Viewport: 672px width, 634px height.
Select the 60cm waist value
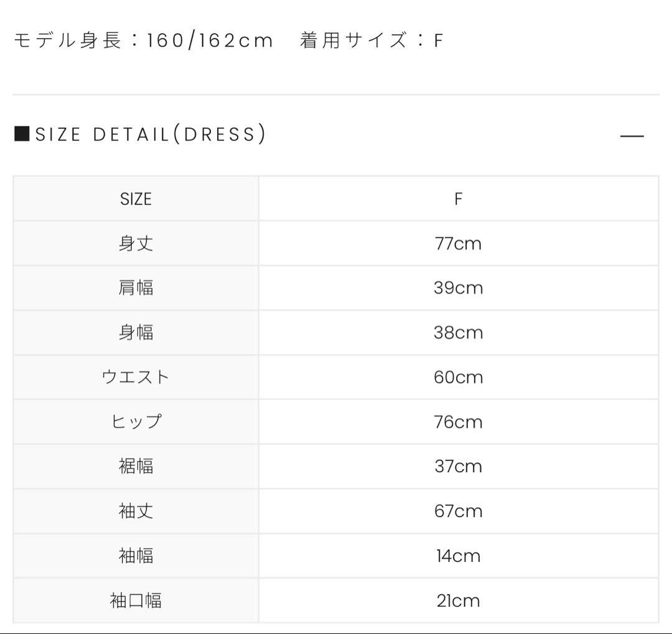coord(458,377)
